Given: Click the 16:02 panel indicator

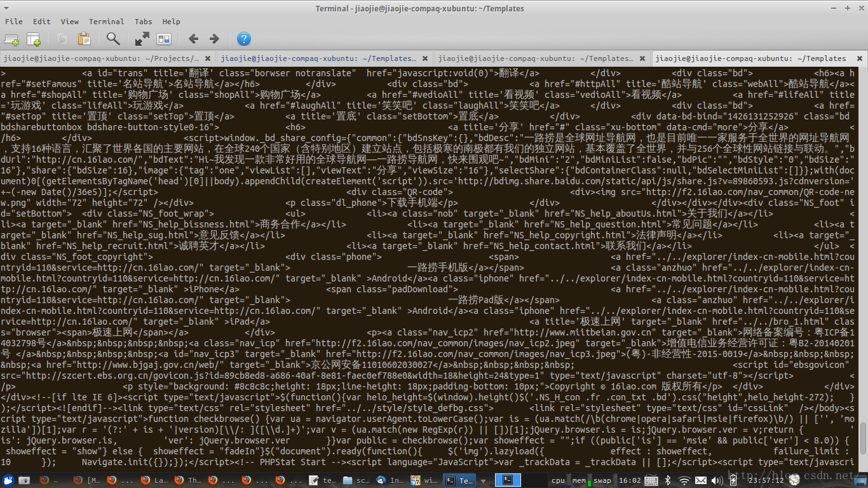Looking at the screenshot, I should pos(629,480).
